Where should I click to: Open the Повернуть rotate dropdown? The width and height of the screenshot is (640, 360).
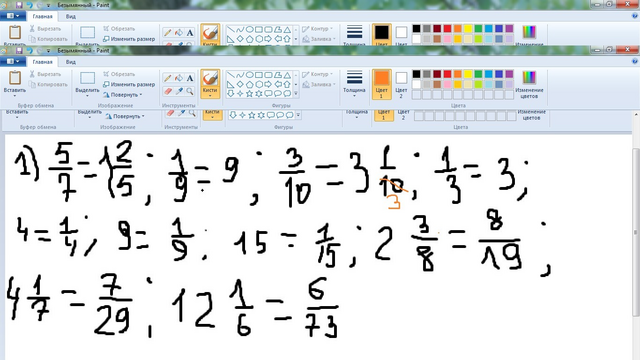point(122,95)
